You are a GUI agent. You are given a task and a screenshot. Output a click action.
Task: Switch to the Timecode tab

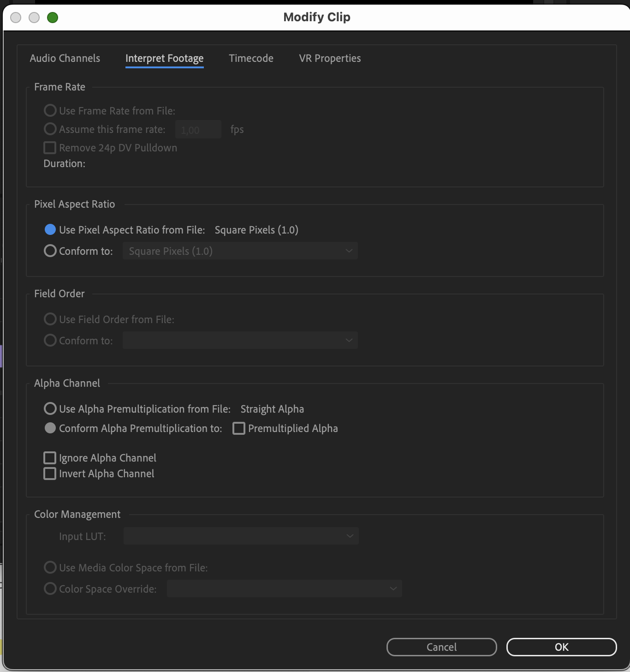tap(251, 58)
